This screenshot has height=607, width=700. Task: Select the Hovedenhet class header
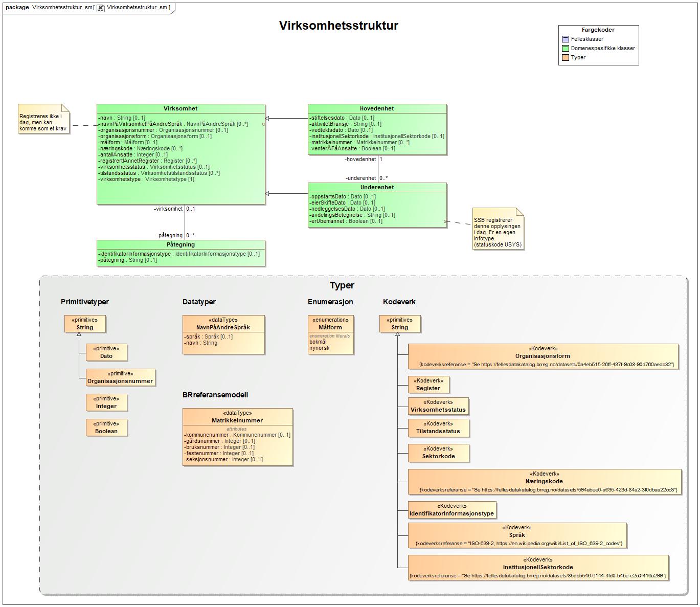coord(377,108)
